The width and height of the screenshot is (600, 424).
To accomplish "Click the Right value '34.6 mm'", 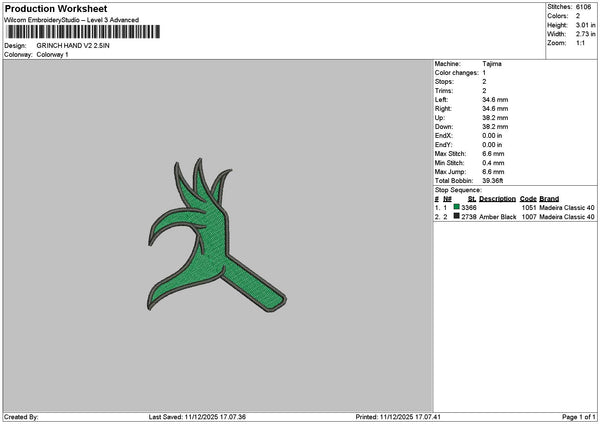I will click(495, 109).
